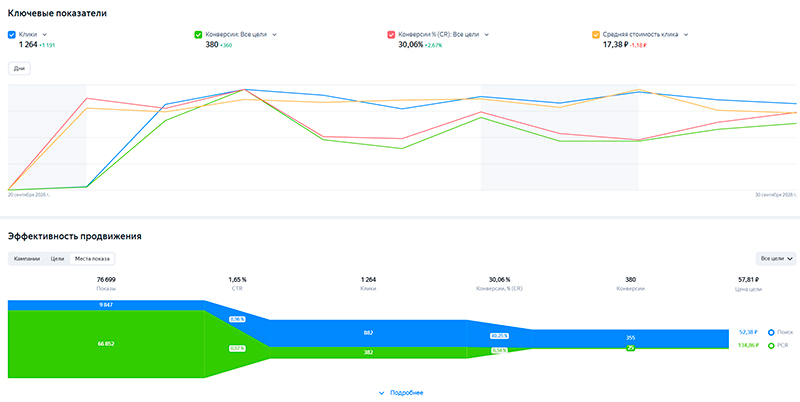Click the 30,06% conversion rate value
The image size is (800, 402).
coord(411,44)
